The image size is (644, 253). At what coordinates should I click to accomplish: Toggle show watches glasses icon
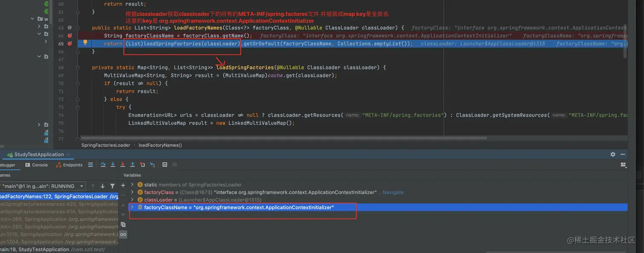123,234
